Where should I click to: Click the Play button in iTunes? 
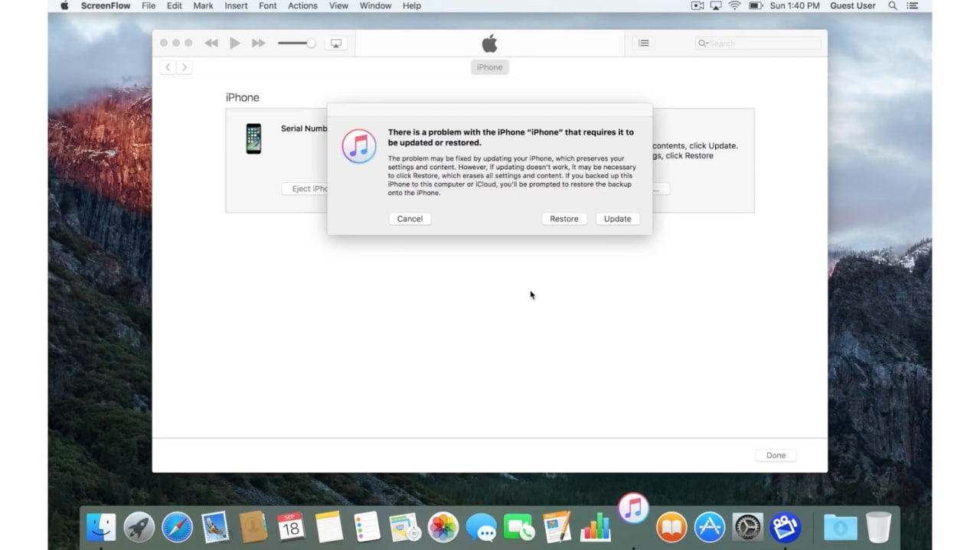tap(235, 43)
